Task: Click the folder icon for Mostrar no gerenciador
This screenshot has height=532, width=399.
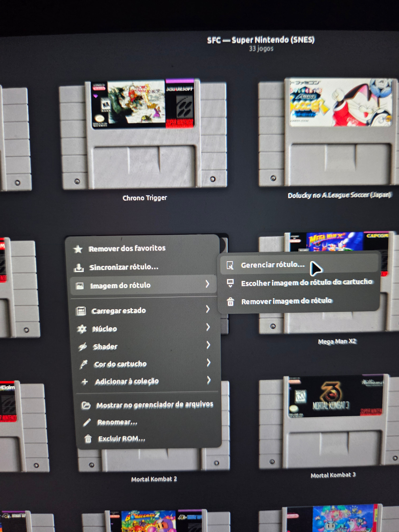Action: coord(86,405)
